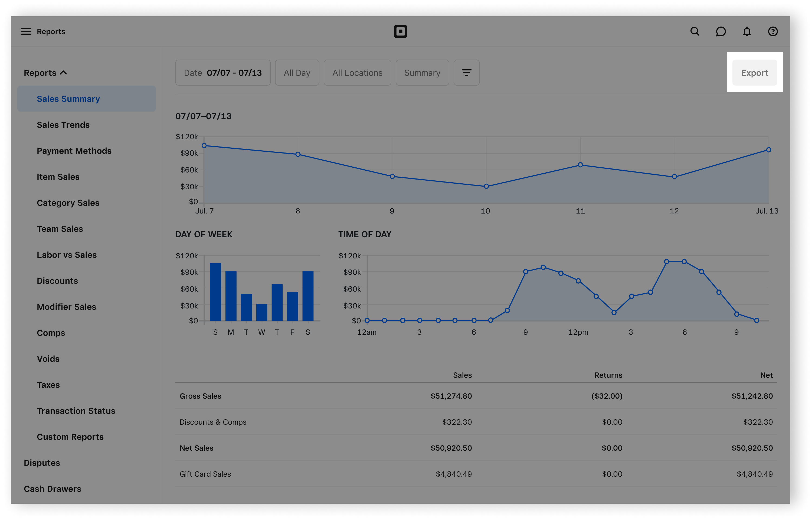Click the Square logo icon

[400, 31]
